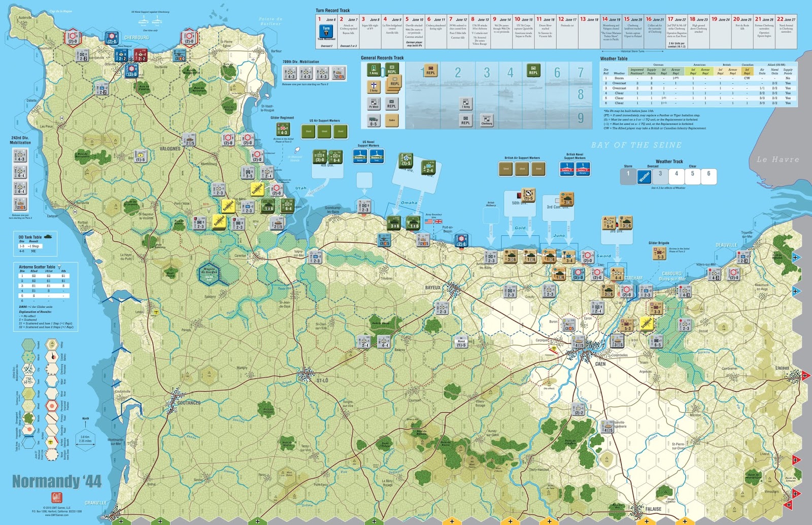
Task: Select the 0-5 truck counter on the General Records Track
Action: pos(374,121)
